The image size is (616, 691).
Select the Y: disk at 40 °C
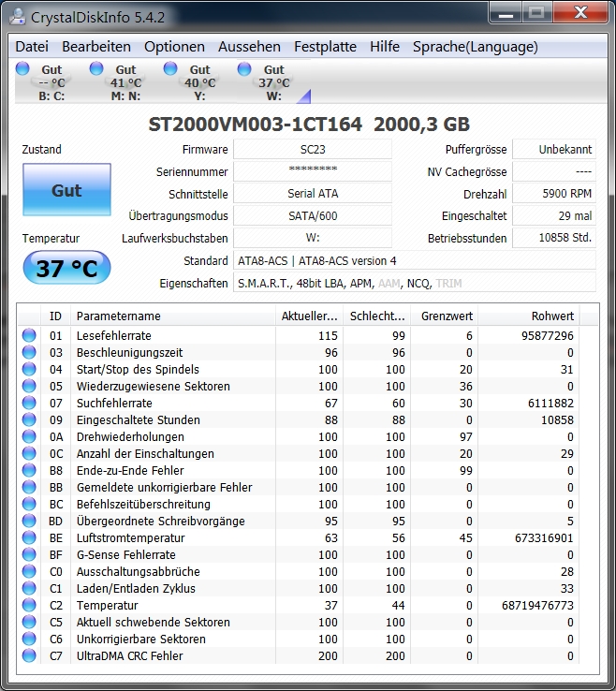pyautogui.click(x=199, y=82)
